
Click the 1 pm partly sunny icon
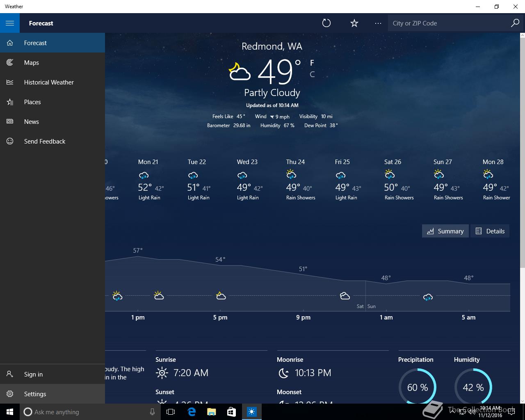[159, 295]
